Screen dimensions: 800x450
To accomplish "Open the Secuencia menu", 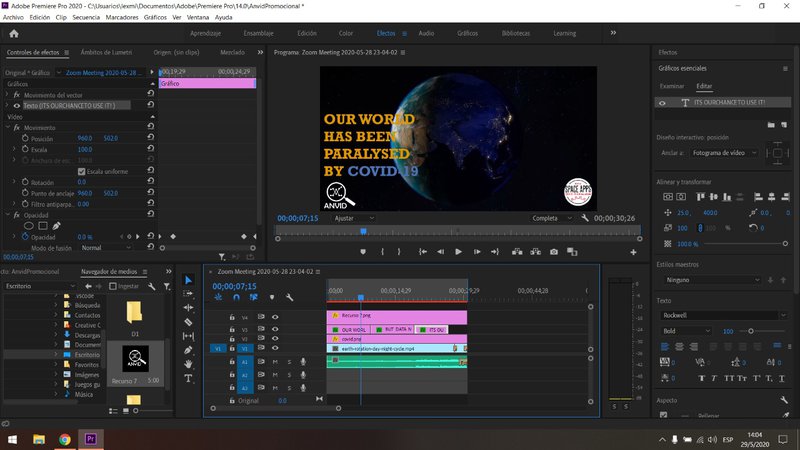I will point(86,17).
